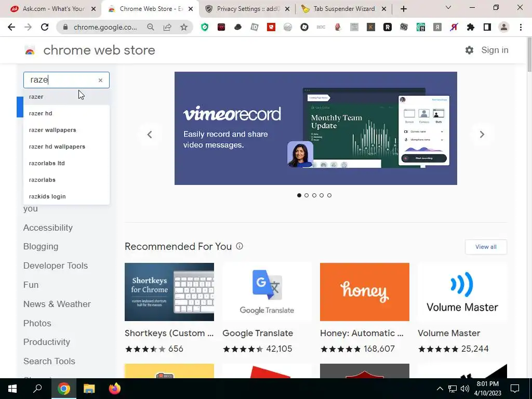Open the Accessibility category
532x399 pixels.
(x=48, y=228)
